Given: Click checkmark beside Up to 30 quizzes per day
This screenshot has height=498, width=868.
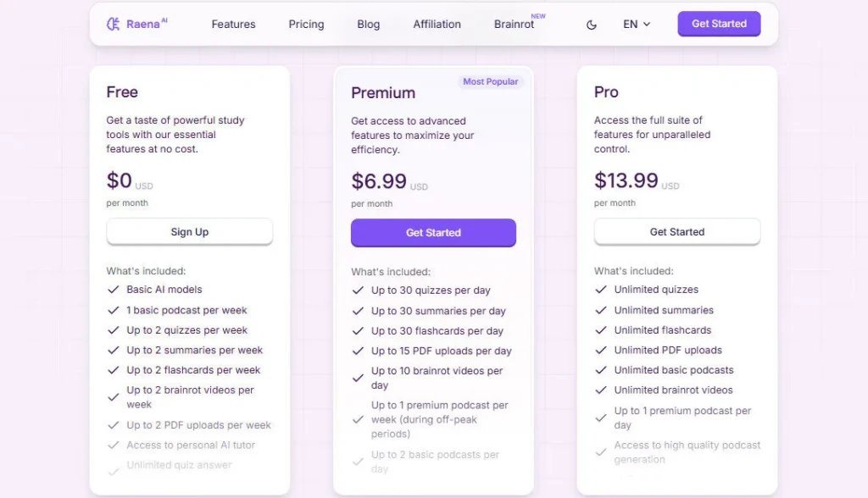Looking at the screenshot, I should point(358,290).
